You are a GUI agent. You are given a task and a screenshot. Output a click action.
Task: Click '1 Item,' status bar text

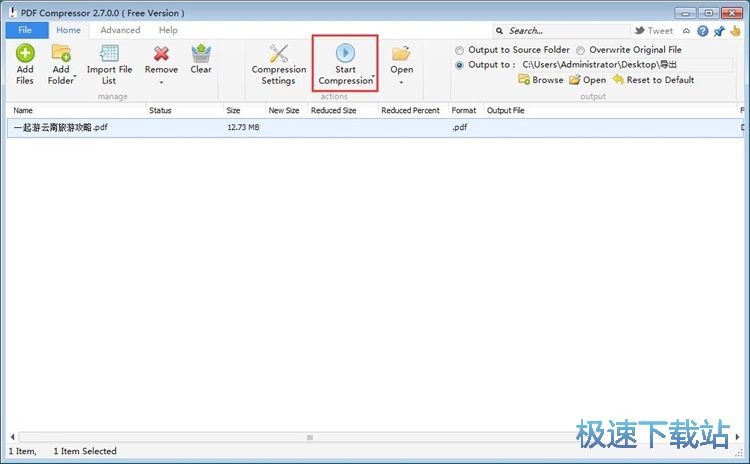[x=22, y=451]
